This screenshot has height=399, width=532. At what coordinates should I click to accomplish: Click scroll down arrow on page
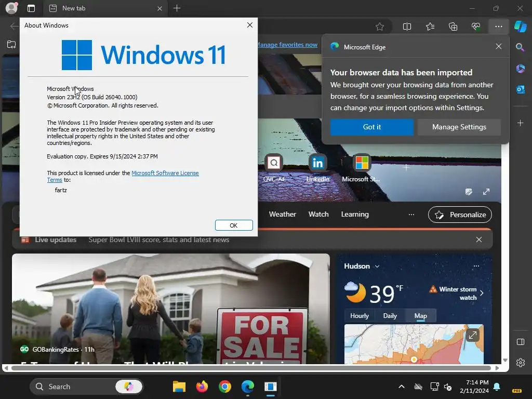point(505,361)
